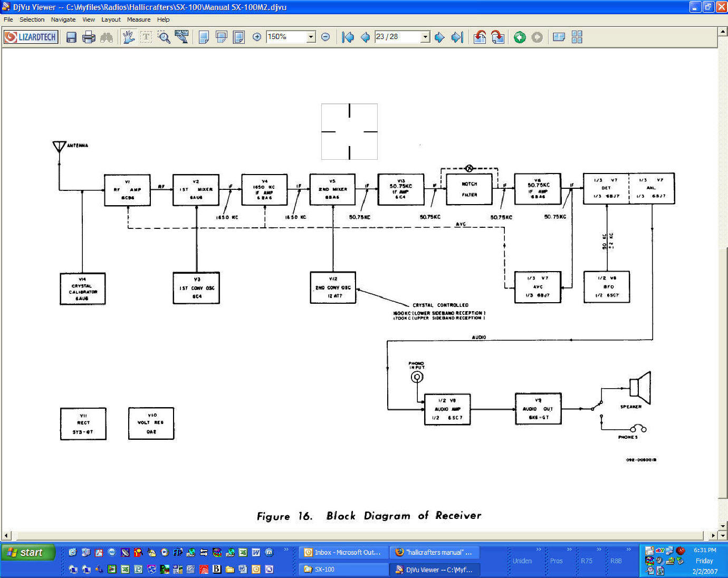Open the File menu
728x578 pixels.
(x=8, y=20)
